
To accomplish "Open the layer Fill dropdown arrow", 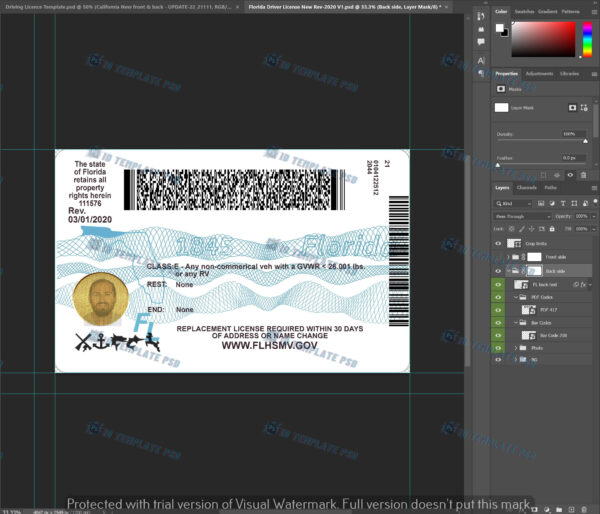I will [593, 228].
